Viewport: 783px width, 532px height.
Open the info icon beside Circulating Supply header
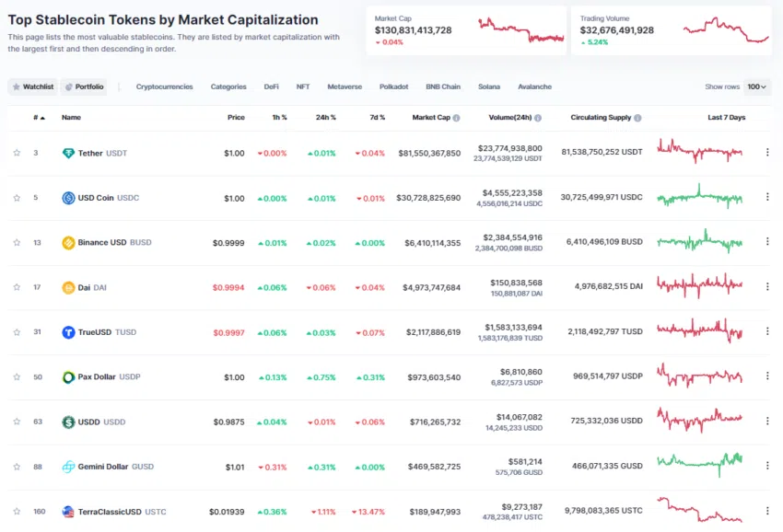click(637, 118)
